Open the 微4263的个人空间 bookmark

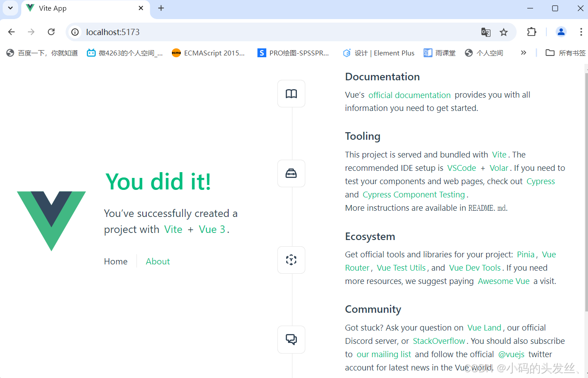(x=125, y=53)
